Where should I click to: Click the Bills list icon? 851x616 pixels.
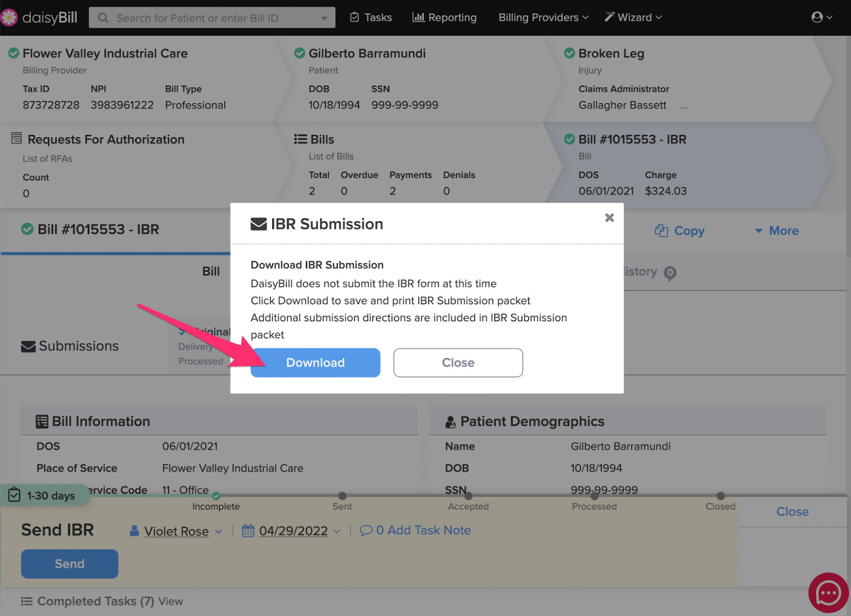pyautogui.click(x=301, y=139)
